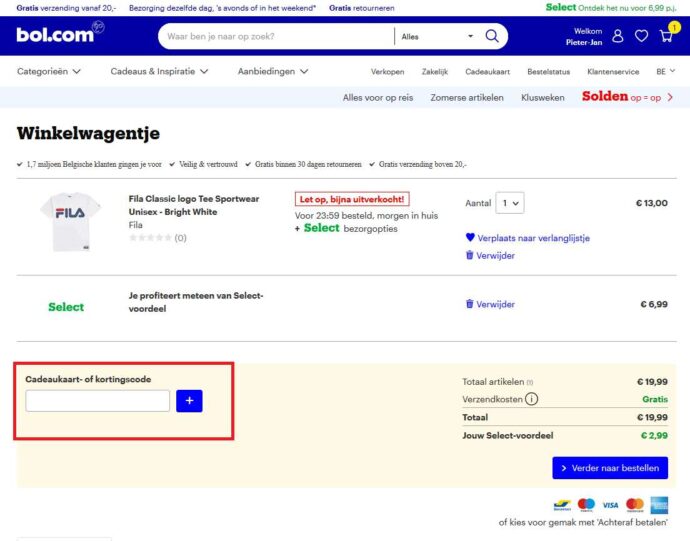Click the Let op, bijna uitverkocht! label
690x541 pixels.
352,199
